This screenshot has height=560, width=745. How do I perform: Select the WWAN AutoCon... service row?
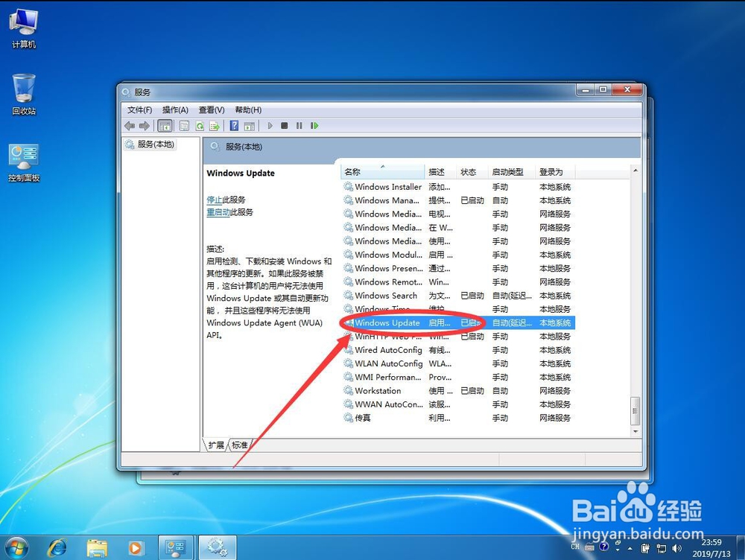click(458, 404)
